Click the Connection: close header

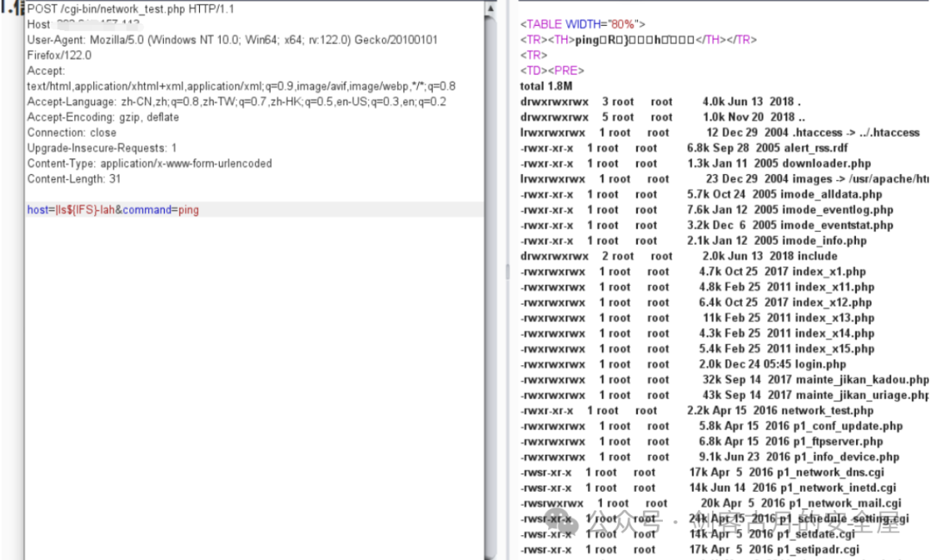click(72, 133)
